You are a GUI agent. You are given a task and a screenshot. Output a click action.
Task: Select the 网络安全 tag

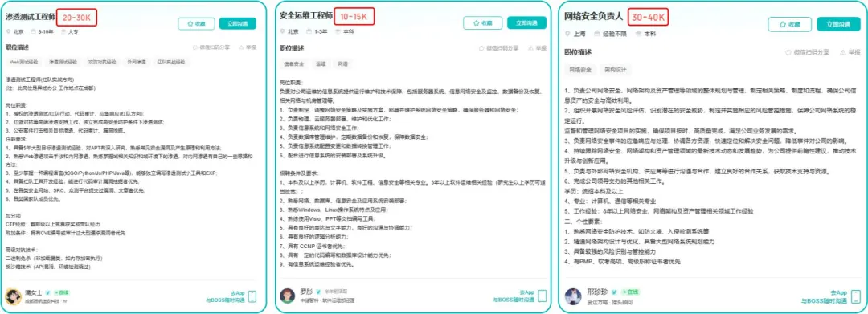(x=580, y=70)
